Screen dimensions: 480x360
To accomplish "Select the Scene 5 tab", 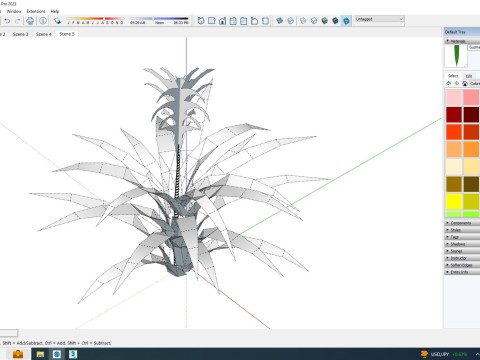I will tap(67, 34).
